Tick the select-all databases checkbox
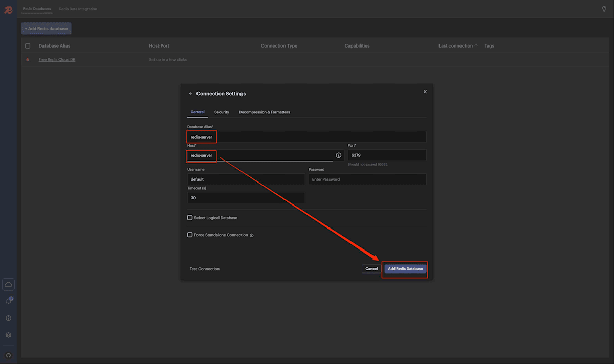Screen dimensions: 614x364 pos(28,46)
